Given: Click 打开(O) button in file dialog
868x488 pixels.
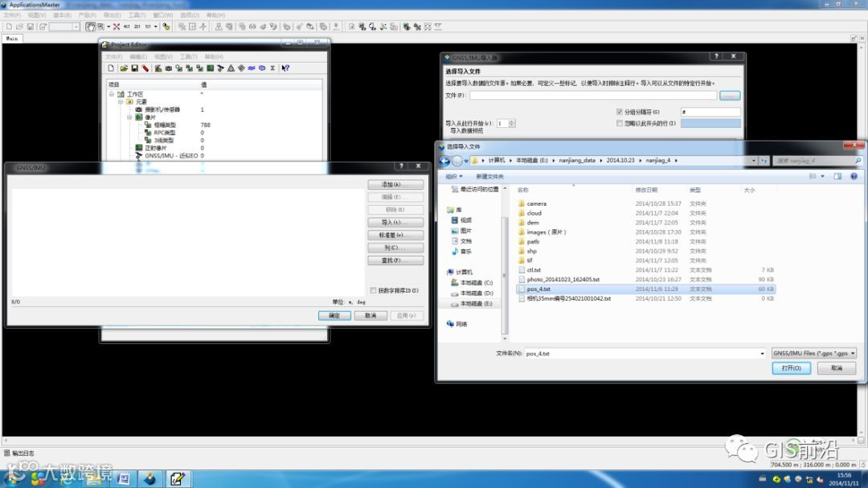Looking at the screenshot, I should (x=791, y=368).
